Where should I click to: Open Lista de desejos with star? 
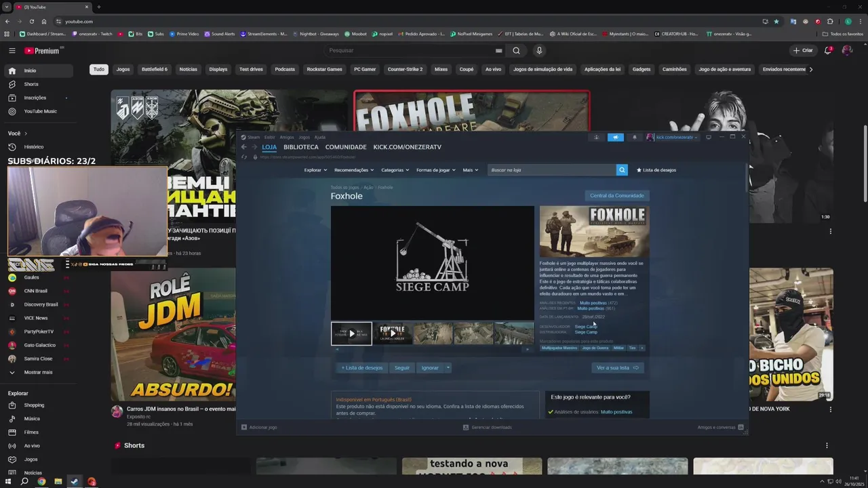[x=656, y=170]
